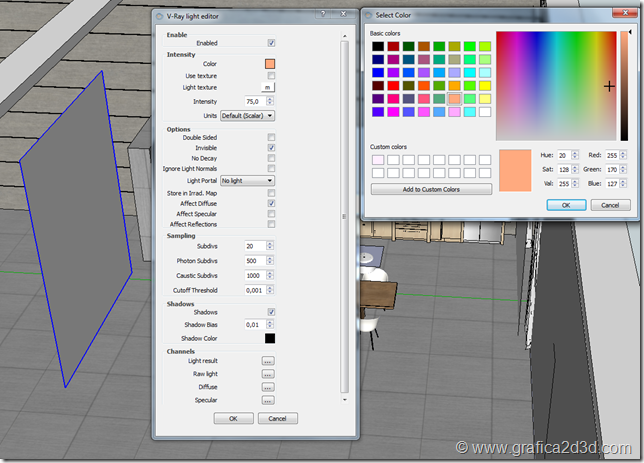Click the Light texture m button
Image resolution: width=644 pixels, height=463 pixels.
pos(268,87)
